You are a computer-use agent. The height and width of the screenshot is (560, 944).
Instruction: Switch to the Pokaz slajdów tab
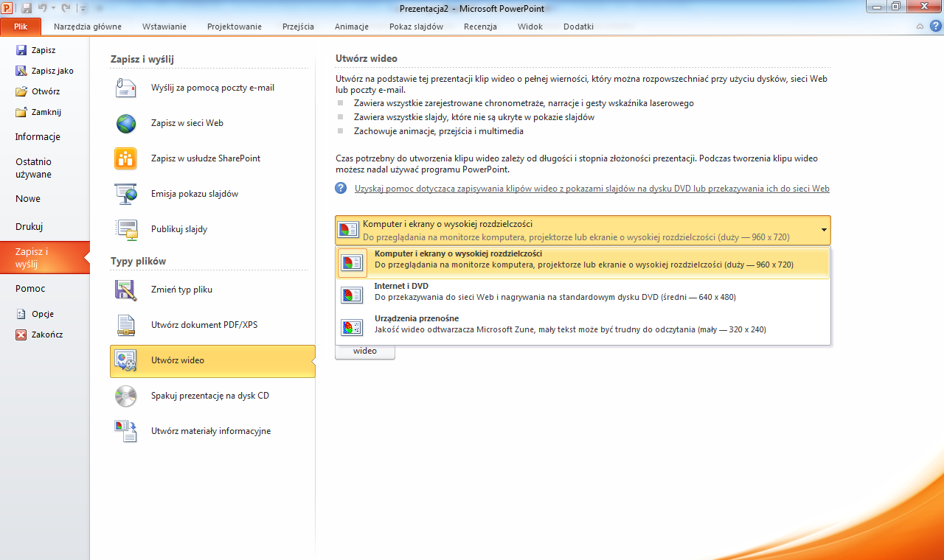(x=417, y=27)
